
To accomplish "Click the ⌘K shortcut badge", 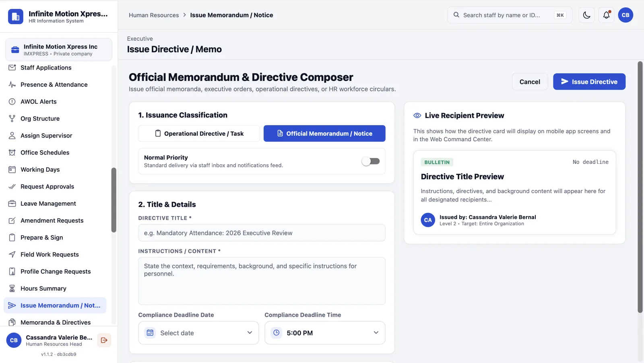I will (560, 15).
